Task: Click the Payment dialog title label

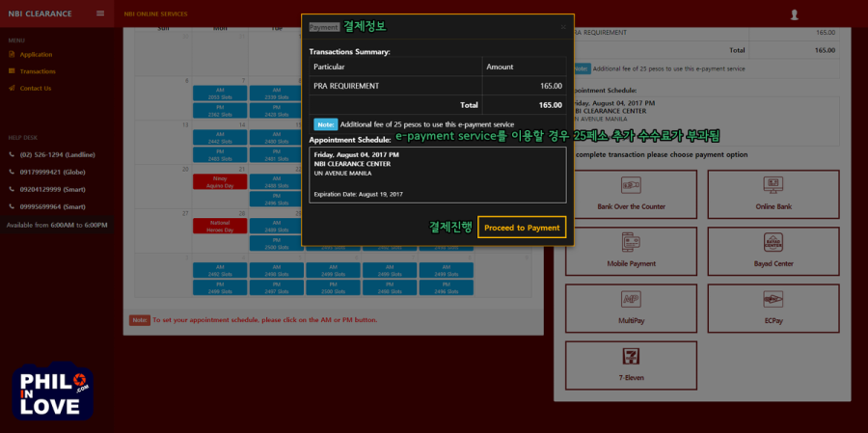Action: click(324, 27)
